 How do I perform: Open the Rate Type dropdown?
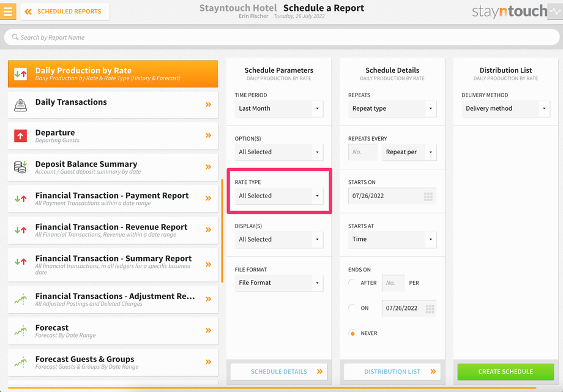pos(279,196)
